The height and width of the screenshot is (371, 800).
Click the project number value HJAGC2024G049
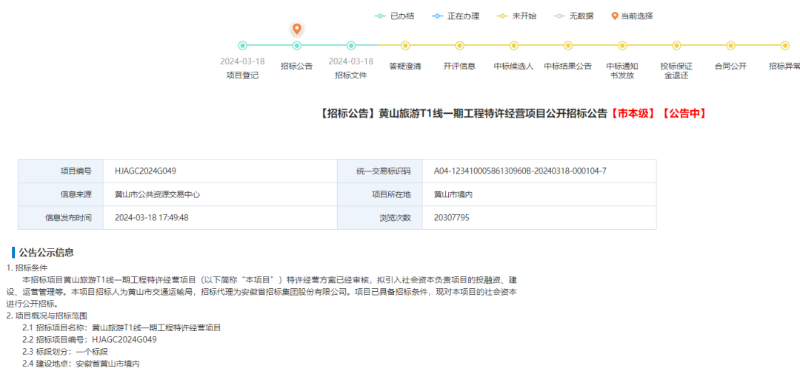[x=146, y=170]
